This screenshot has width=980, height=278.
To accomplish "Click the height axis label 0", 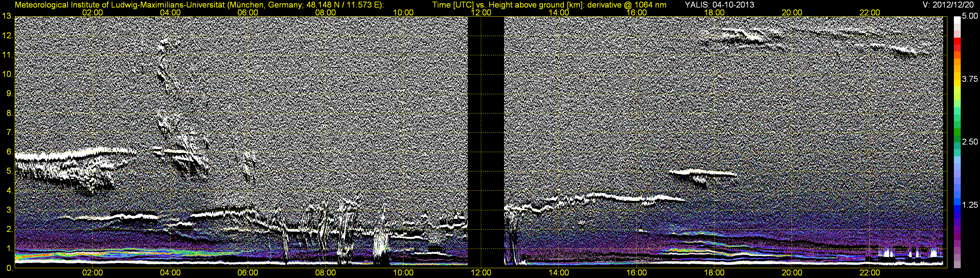I will [9, 268].
